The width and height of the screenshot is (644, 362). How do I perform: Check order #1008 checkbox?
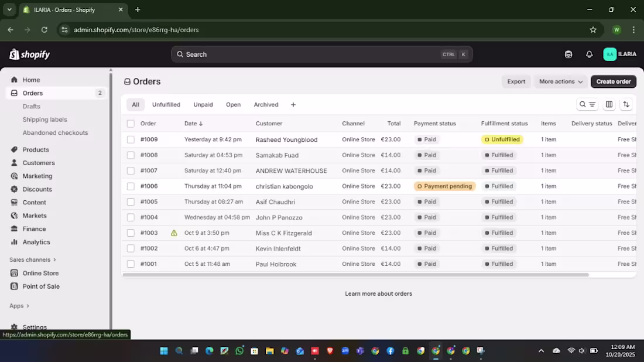pyautogui.click(x=131, y=155)
